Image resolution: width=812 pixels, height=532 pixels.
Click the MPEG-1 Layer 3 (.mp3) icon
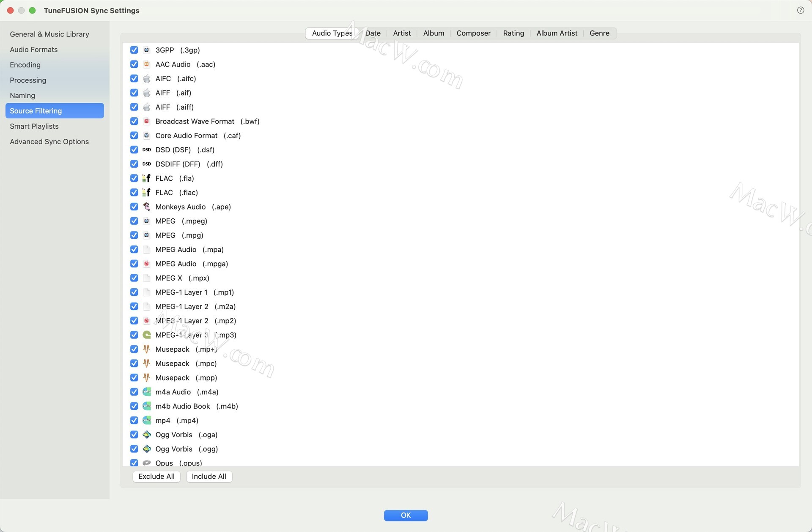click(147, 335)
